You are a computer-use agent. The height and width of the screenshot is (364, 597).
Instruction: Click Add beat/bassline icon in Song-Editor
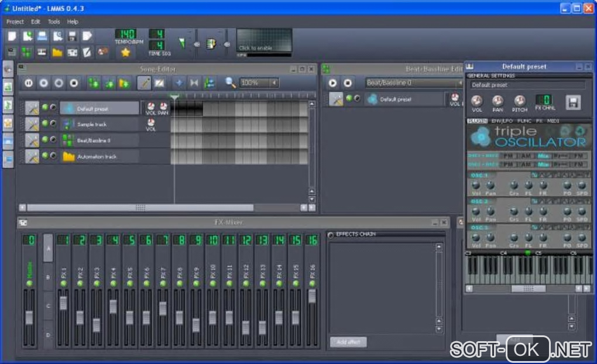(x=92, y=83)
